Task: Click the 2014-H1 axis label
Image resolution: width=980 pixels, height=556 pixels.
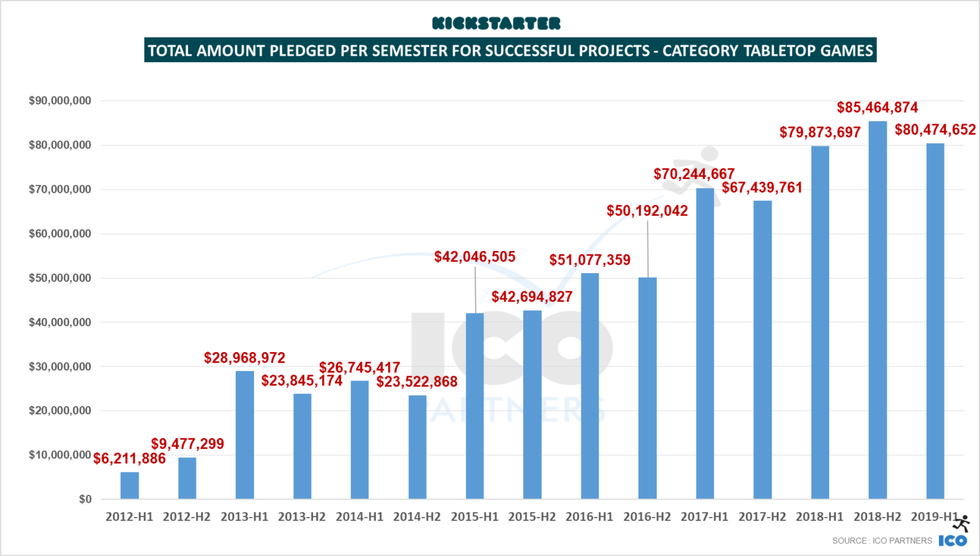Action: point(359,516)
